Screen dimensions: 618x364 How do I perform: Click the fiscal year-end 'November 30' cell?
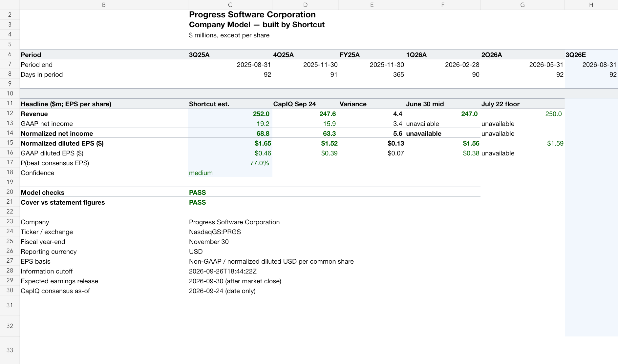point(209,242)
